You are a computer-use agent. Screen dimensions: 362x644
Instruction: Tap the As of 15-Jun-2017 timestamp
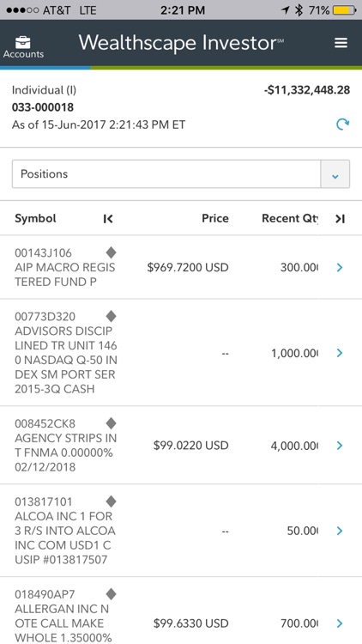click(99, 125)
